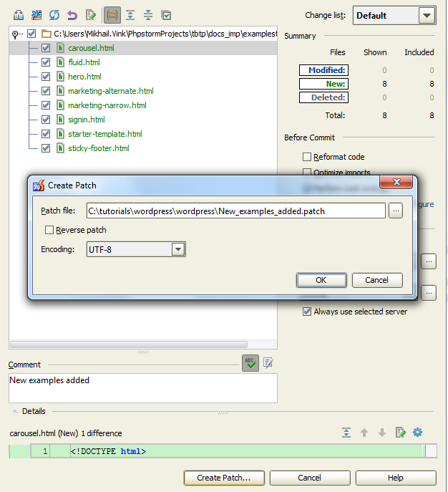Go to next difference down arrow
448x492 pixels.
click(382, 433)
